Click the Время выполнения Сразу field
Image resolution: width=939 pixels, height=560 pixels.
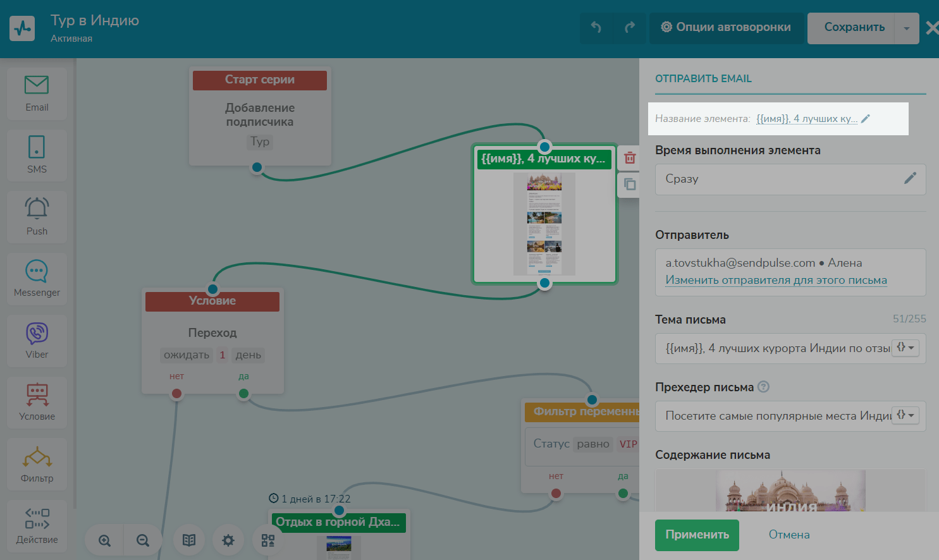click(x=790, y=180)
